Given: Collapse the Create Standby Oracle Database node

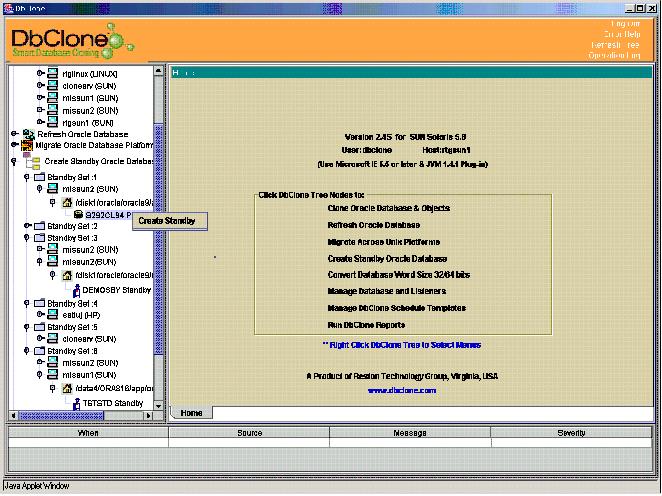Looking at the screenshot, I should point(14,162).
